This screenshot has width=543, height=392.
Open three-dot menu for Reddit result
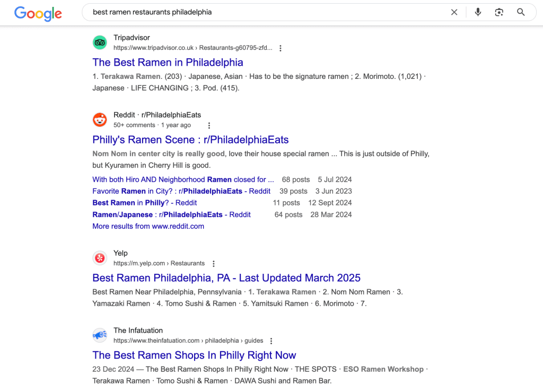(209, 125)
